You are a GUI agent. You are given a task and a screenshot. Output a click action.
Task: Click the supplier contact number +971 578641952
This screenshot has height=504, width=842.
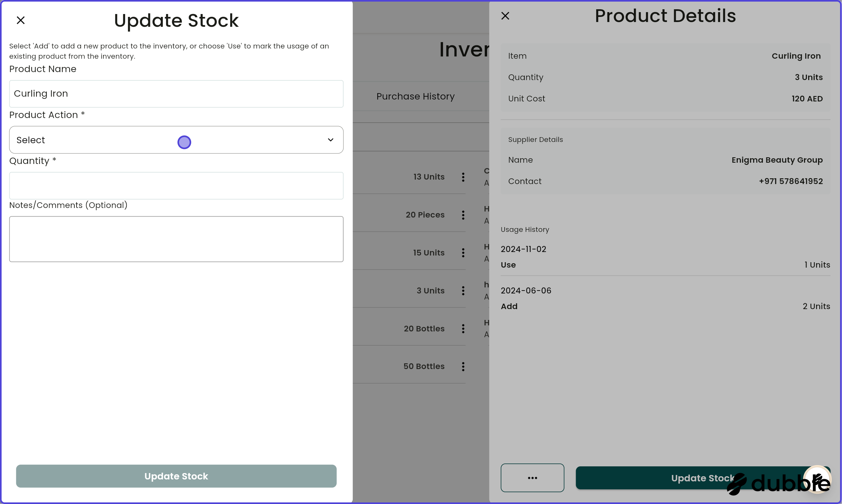(791, 181)
